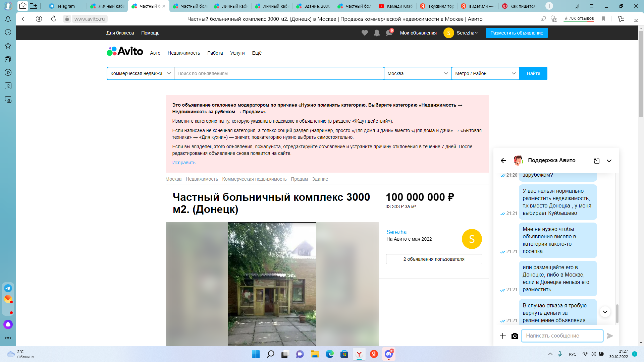644x362 pixels.
Task: Expand the Serezha account menu
Action: (467, 33)
